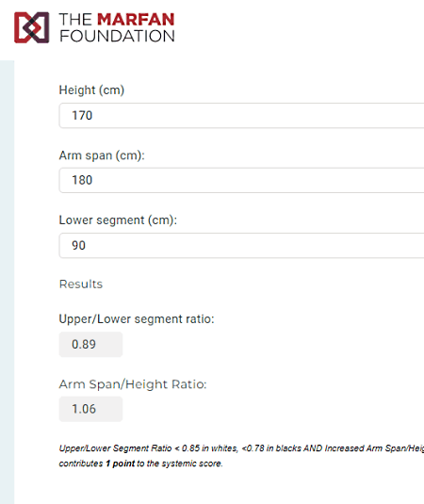The image size is (424, 504).
Task: Click the Upper/Lower segment ratio label
Action: (x=137, y=319)
